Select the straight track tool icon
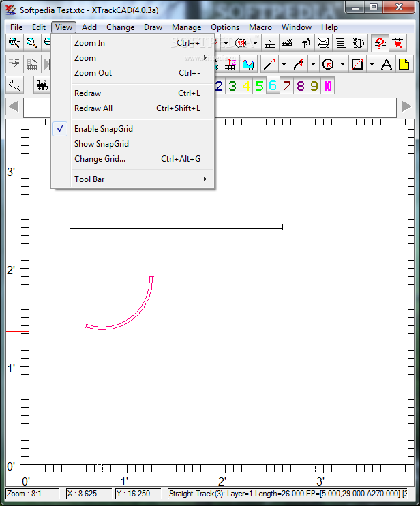The height and width of the screenshot is (506, 420). [x=270, y=42]
